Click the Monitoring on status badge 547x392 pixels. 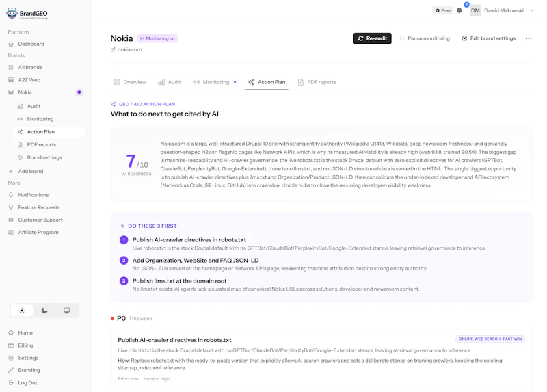(157, 38)
